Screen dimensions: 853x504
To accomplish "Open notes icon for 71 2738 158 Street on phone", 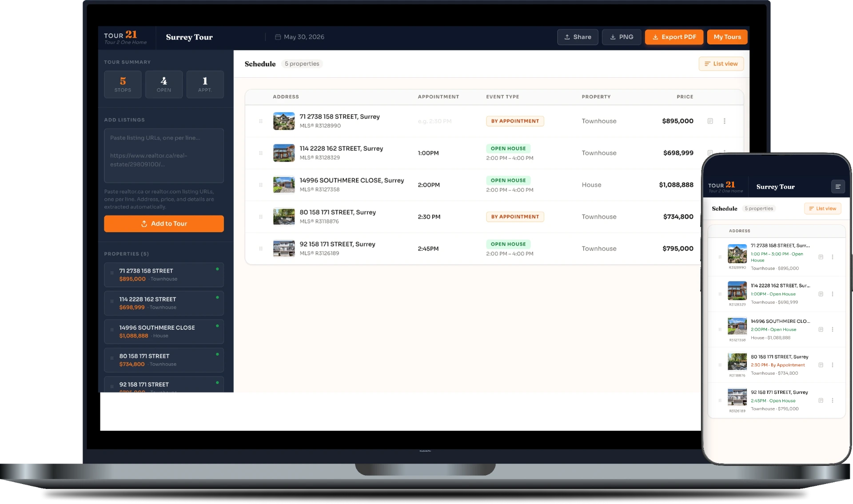I will click(x=821, y=257).
